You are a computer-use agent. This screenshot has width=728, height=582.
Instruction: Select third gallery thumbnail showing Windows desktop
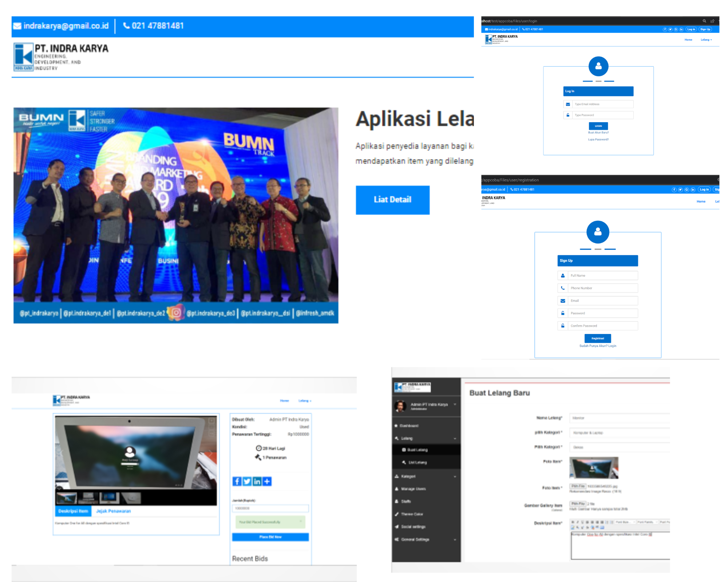[x=110, y=497]
